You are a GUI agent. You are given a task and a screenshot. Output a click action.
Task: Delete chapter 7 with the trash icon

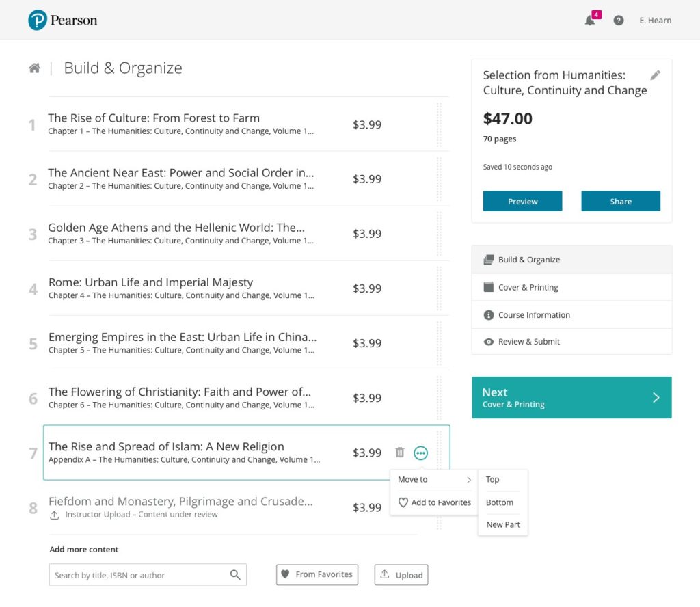(400, 453)
